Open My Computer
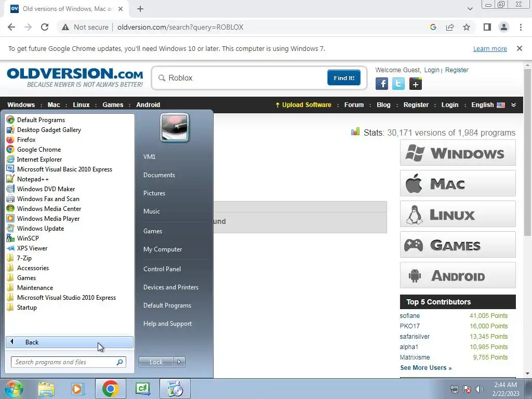This screenshot has width=532, height=399. click(x=163, y=249)
